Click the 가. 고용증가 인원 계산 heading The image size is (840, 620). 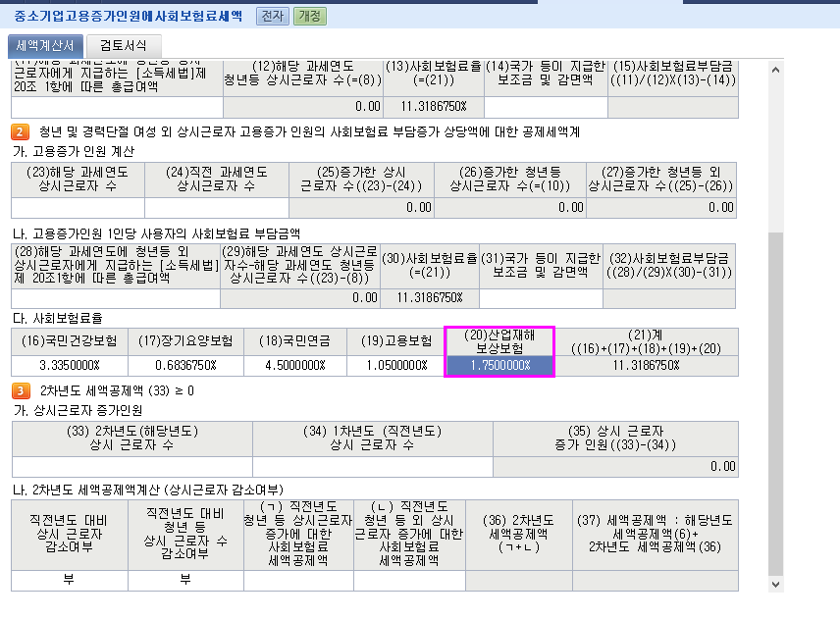74,151
